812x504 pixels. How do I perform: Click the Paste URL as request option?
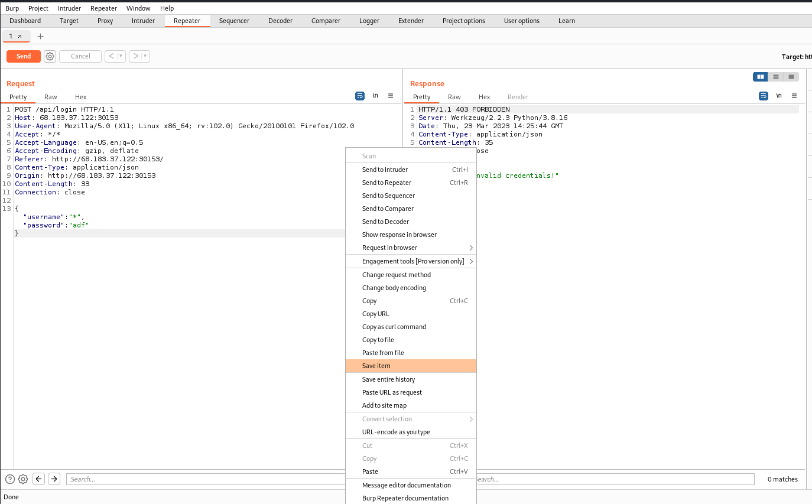(x=392, y=392)
